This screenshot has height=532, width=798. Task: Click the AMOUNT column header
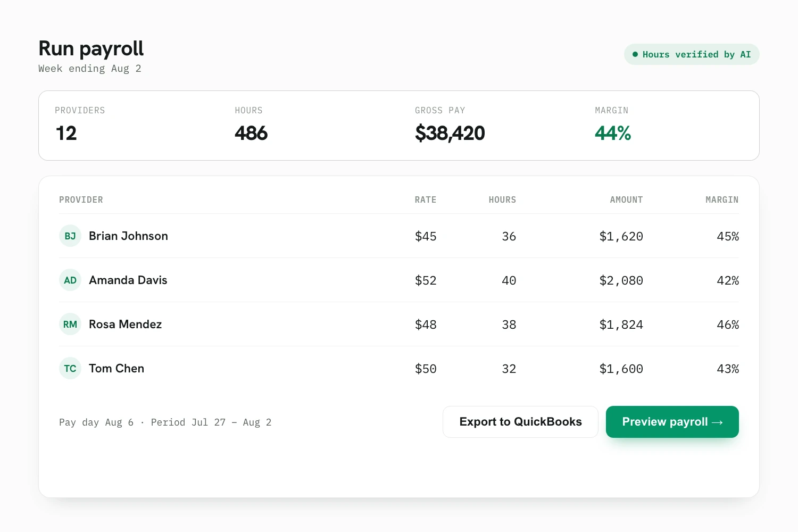click(x=626, y=199)
